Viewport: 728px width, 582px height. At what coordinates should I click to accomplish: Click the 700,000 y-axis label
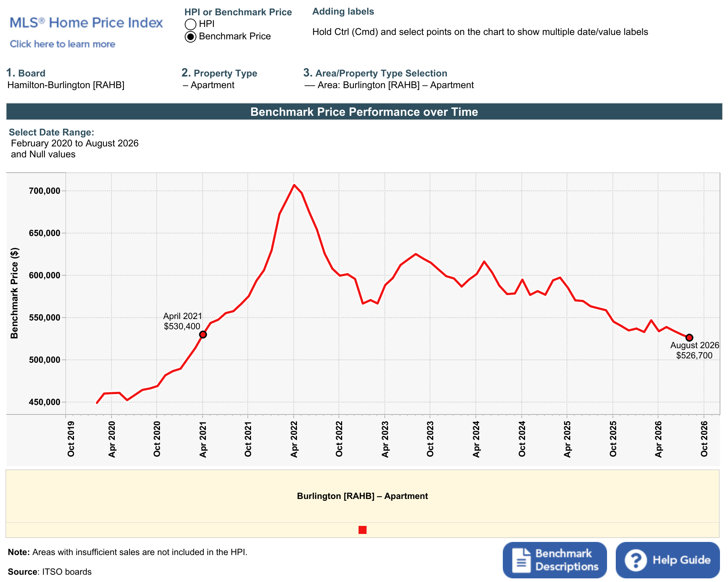[44, 191]
